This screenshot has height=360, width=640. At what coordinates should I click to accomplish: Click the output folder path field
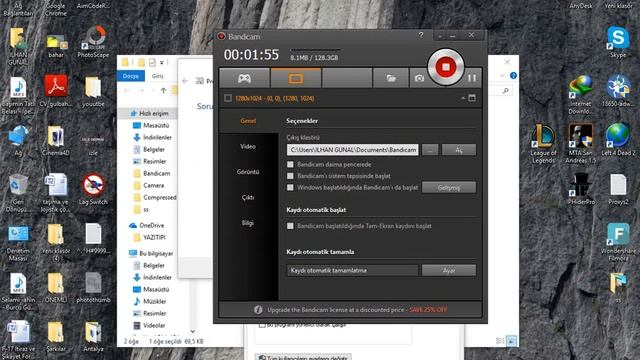pos(353,150)
